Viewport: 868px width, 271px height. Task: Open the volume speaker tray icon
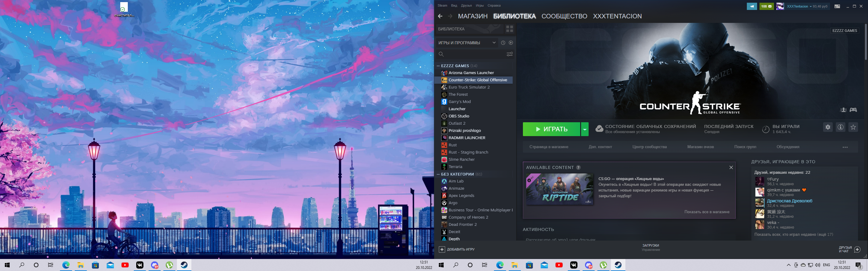[x=817, y=265]
